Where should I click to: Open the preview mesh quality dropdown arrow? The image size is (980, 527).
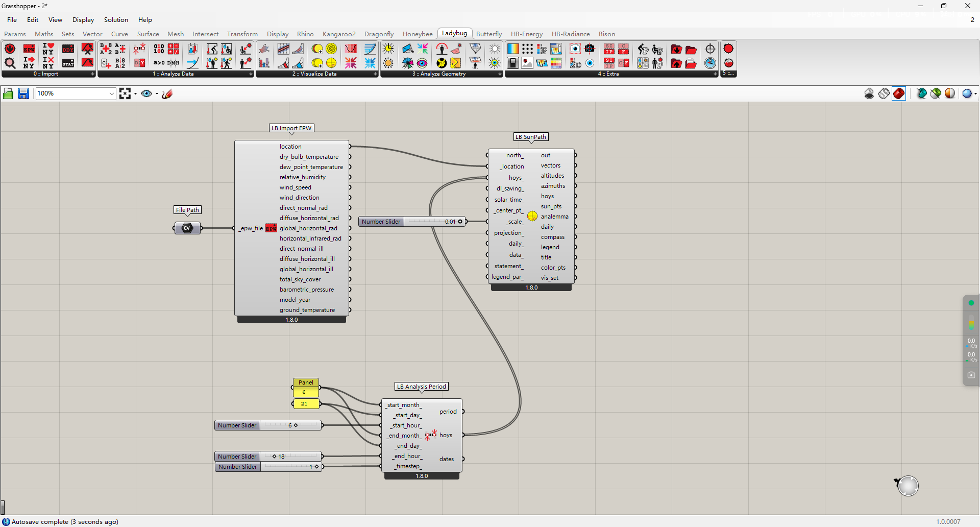coord(975,93)
